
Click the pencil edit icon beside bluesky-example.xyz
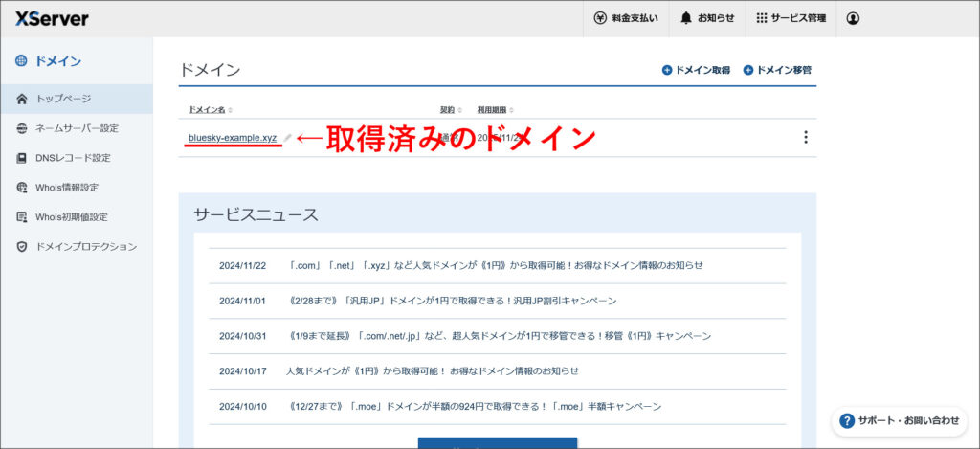click(287, 137)
